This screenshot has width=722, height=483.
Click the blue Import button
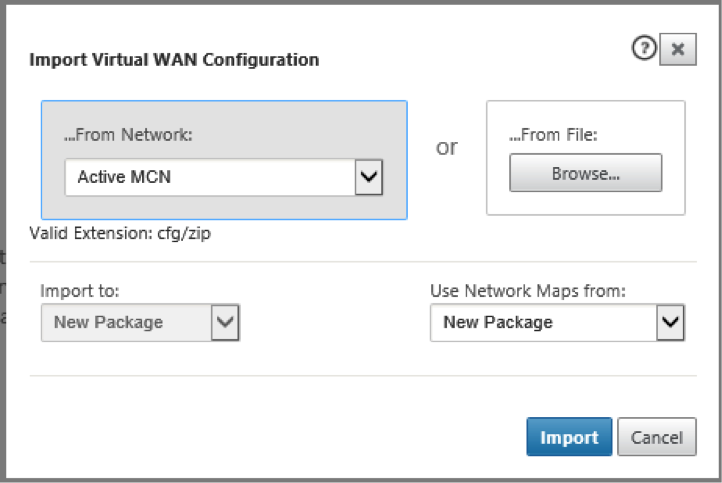[x=569, y=437]
